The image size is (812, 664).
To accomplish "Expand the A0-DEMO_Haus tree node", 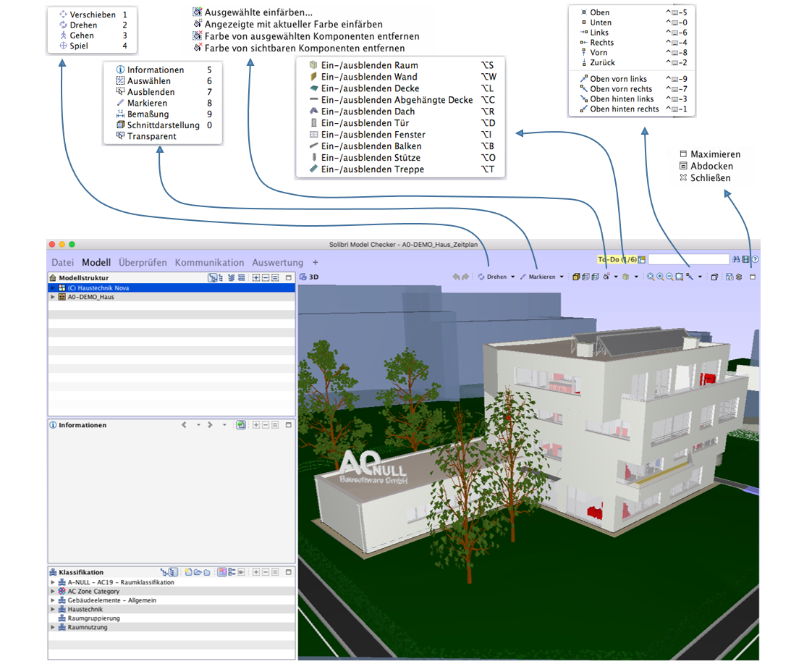I will click(x=53, y=298).
